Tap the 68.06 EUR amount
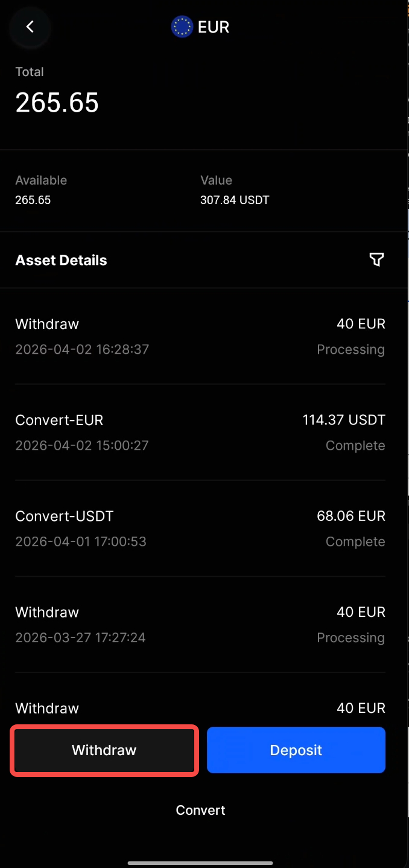The height and width of the screenshot is (868, 409). tap(351, 516)
